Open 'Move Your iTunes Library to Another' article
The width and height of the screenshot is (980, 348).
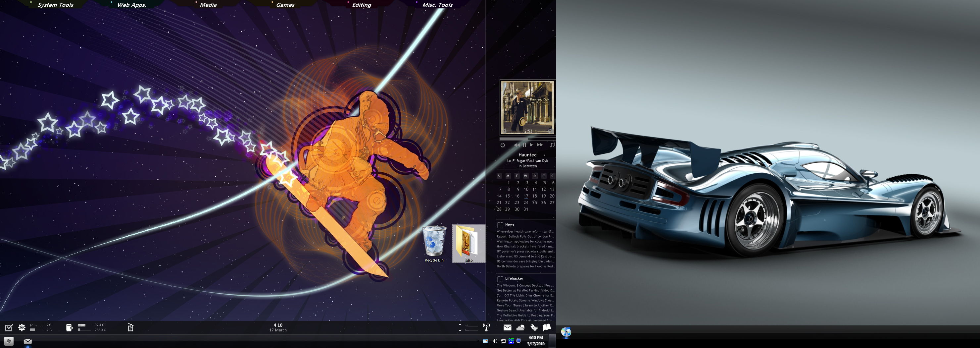525,305
